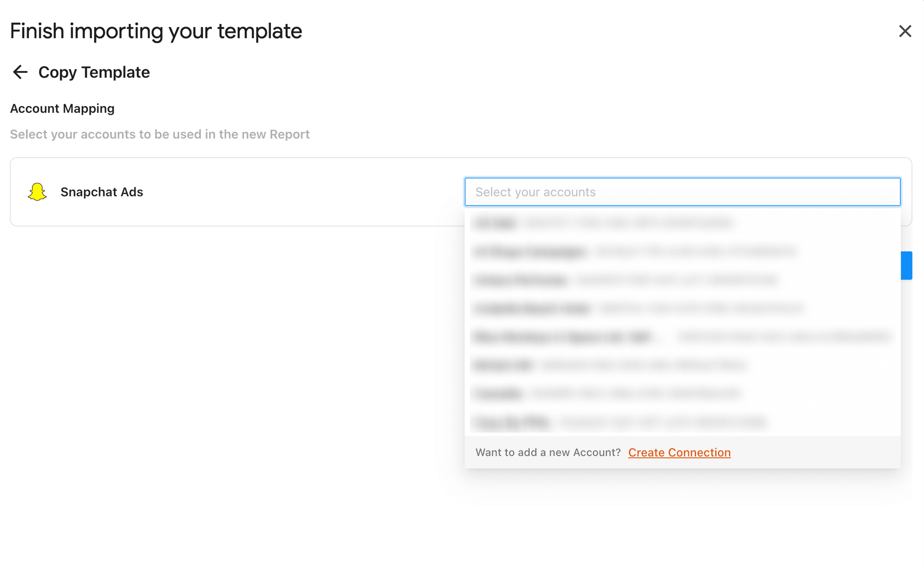The height and width of the screenshot is (572, 924).
Task: Click the 'Finish importing your template' title
Action: click(x=156, y=31)
